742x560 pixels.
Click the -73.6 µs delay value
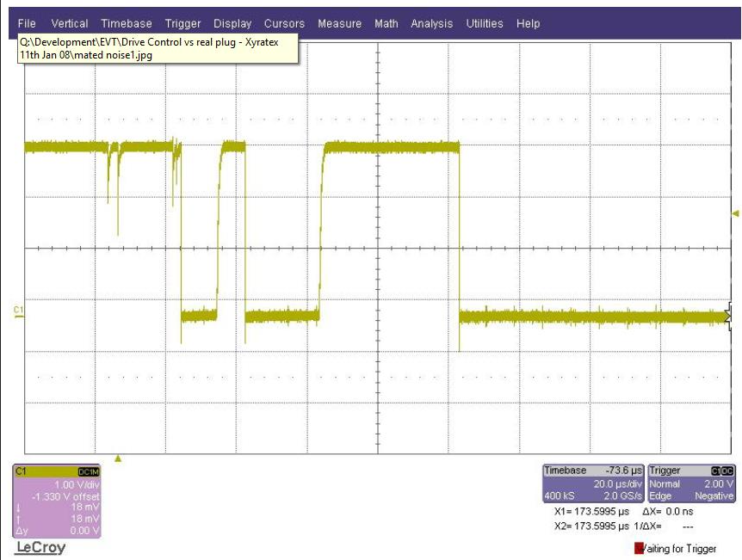point(624,471)
